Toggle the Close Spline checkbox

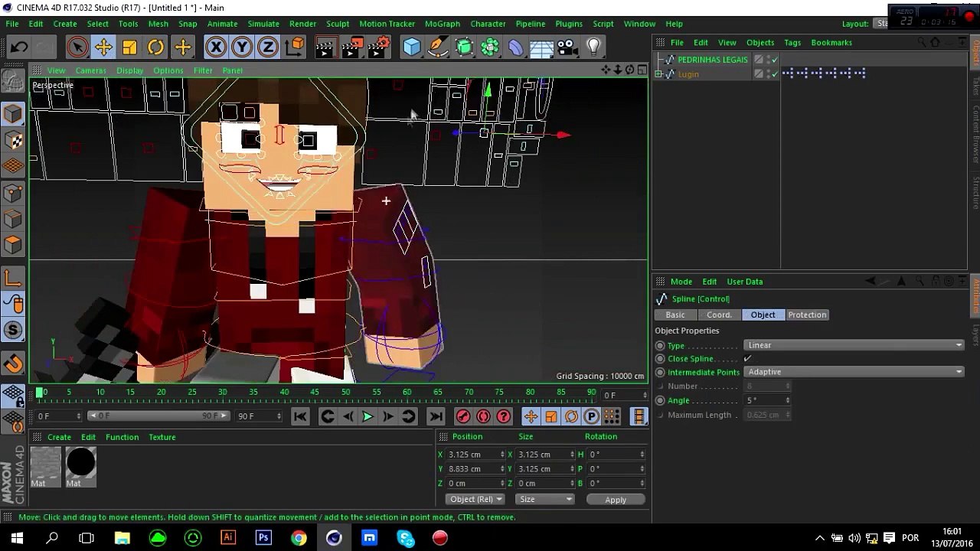click(748, 359)
